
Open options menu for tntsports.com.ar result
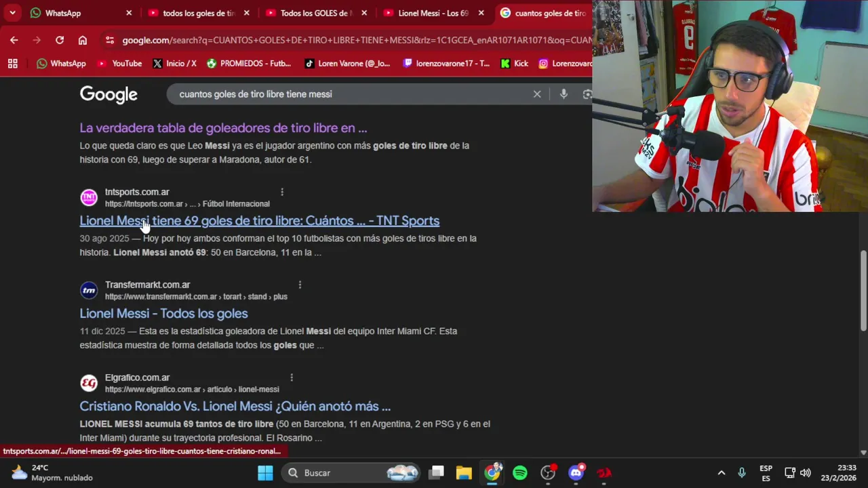(x=282, y=192)
